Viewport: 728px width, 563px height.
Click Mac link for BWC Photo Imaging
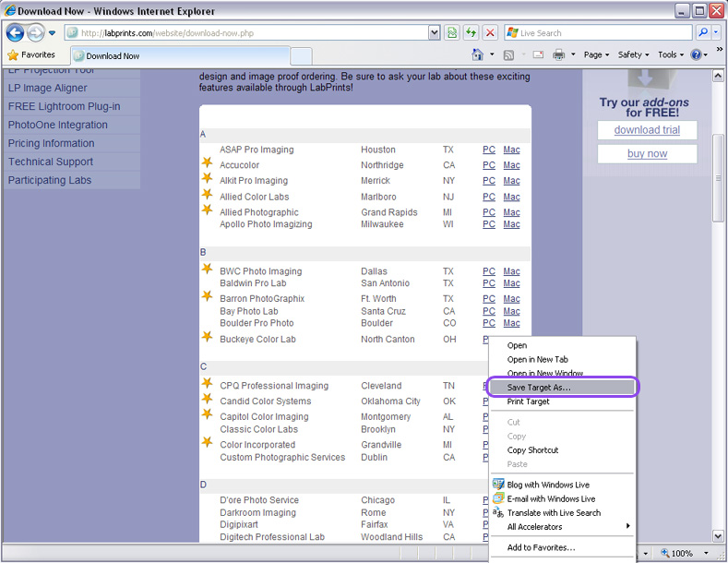click(511, 271)
